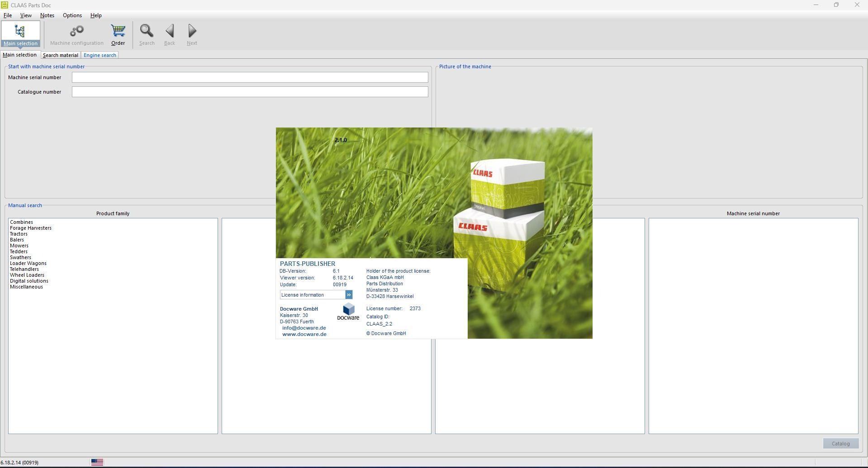The height and width of the screenshot is (468, 868).
Task: Open the File menu
Action: point(8,15)
